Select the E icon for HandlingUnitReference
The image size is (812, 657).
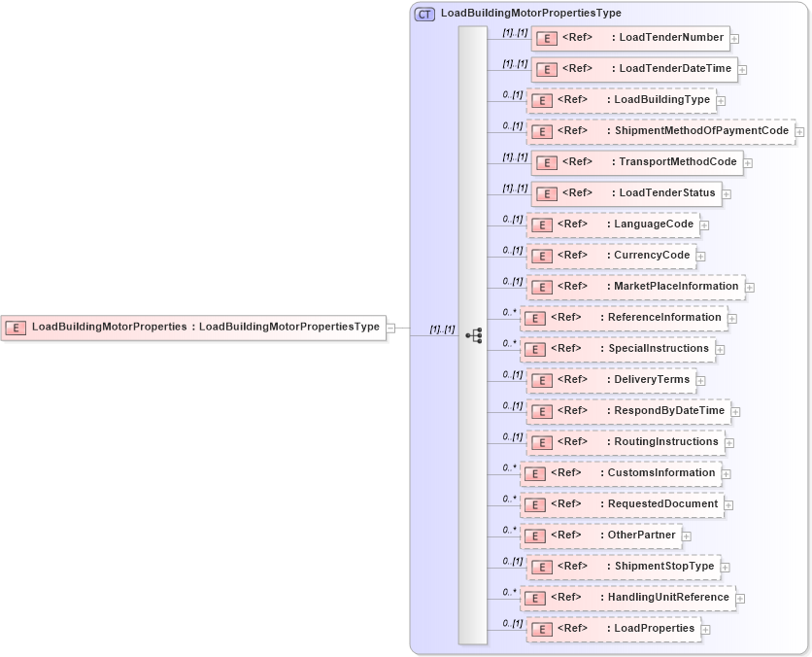coord(534,598)
